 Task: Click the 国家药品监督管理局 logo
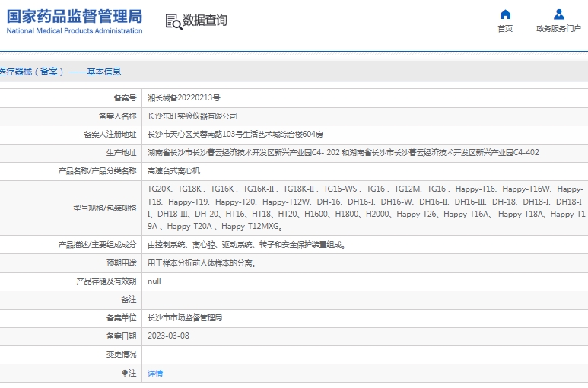coord(75,17)
